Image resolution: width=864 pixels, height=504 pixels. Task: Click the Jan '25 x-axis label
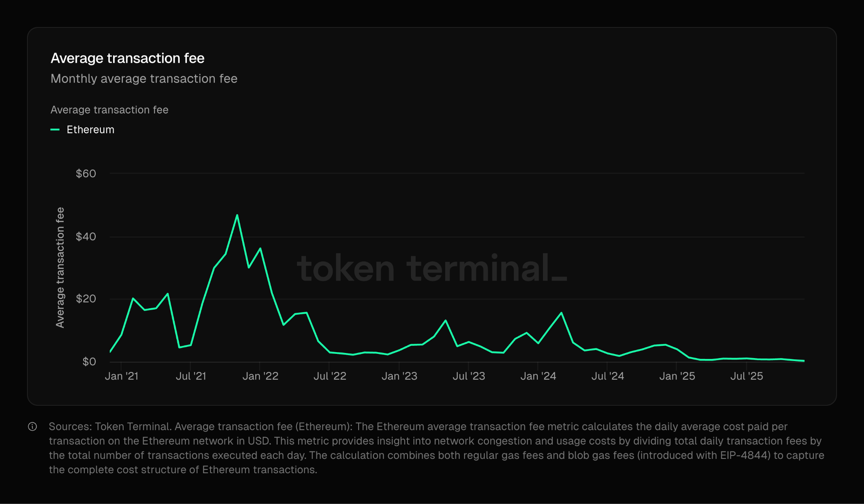677,376
